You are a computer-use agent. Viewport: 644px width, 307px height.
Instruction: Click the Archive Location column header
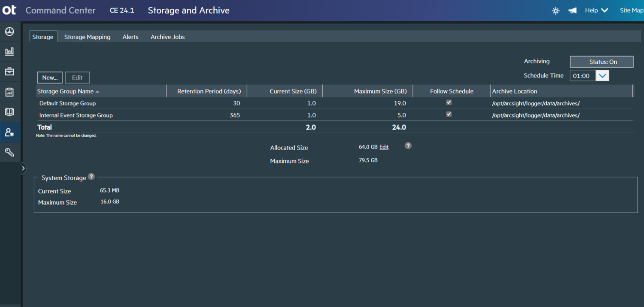point(515,91)
